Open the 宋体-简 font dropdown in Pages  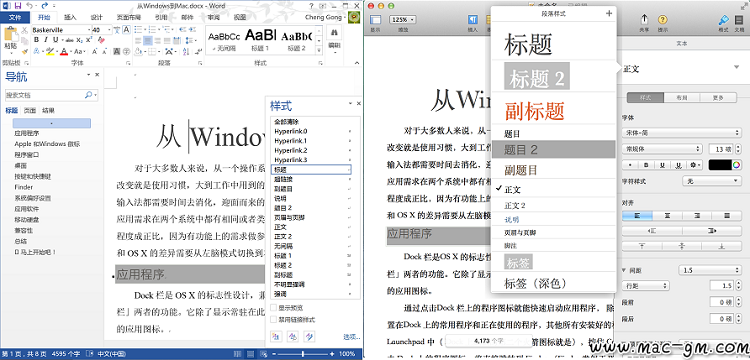[682, 132]
